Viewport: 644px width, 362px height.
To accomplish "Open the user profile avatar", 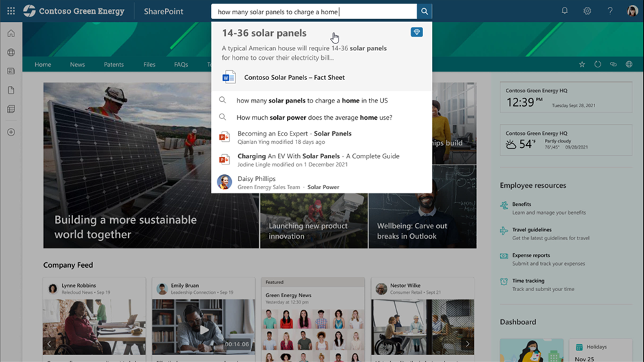I will [632, 11].
